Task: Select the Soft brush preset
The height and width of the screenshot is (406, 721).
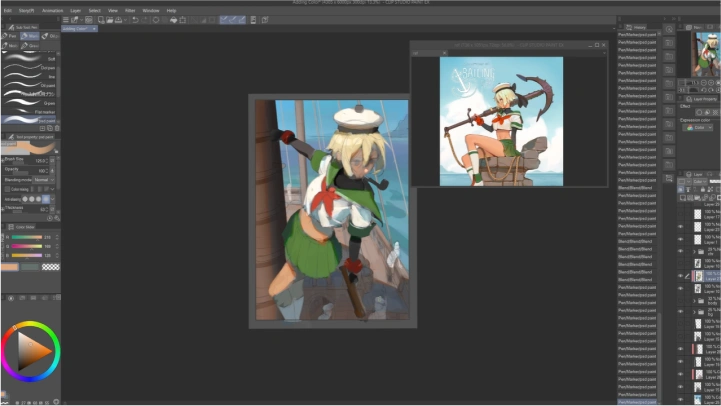Action: pos(29,59)
